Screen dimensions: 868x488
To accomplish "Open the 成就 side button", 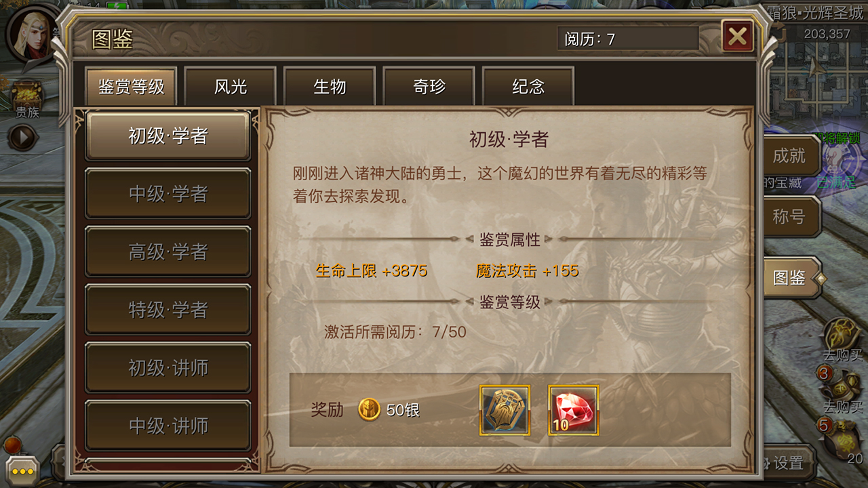I will pyautogui.click(x=790, y=156).
